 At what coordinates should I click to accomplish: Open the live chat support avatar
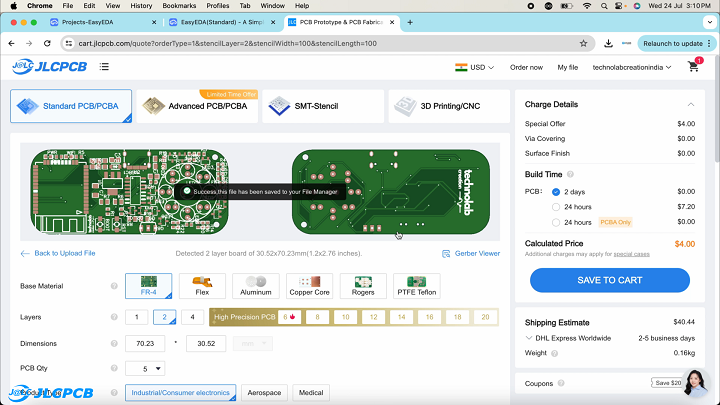(x=695, y=383)
